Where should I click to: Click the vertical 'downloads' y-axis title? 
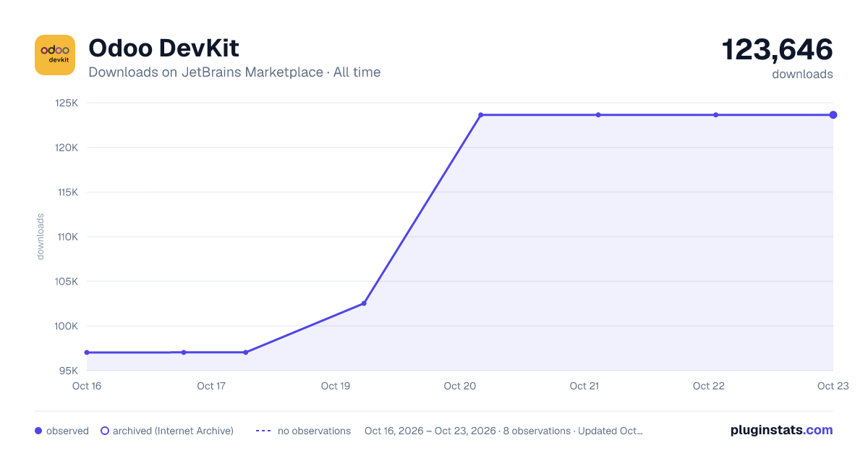[x=41, y=237]
